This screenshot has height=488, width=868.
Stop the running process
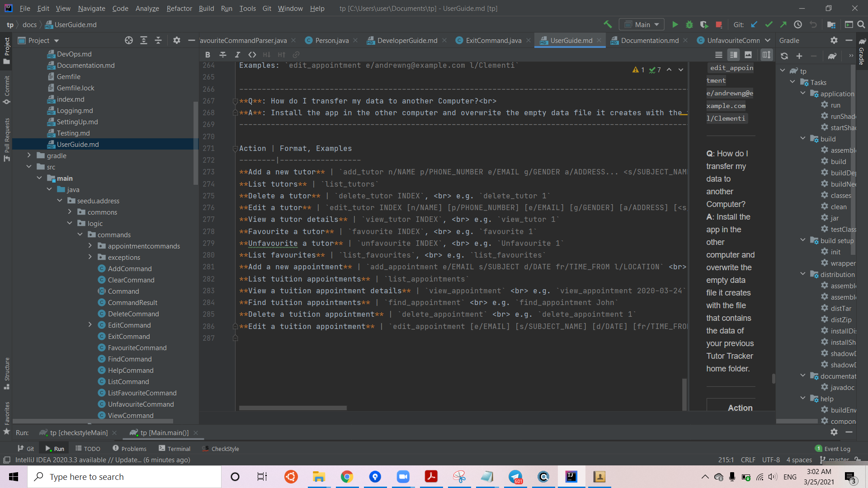pos(719,24)
